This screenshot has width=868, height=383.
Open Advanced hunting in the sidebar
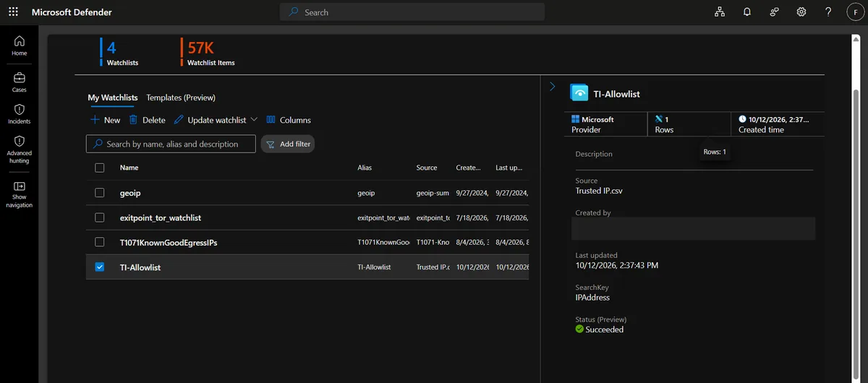20,149
